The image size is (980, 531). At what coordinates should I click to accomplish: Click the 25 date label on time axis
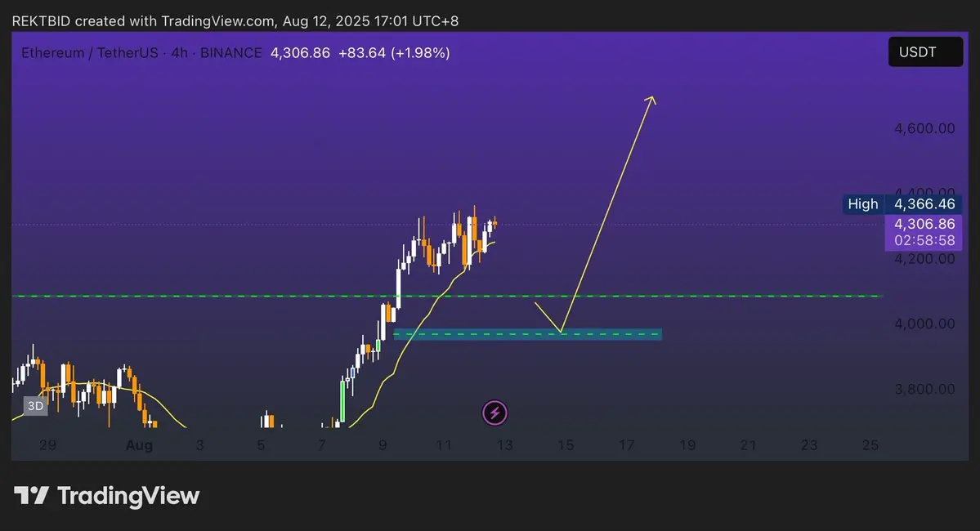[x=870, y=444]
